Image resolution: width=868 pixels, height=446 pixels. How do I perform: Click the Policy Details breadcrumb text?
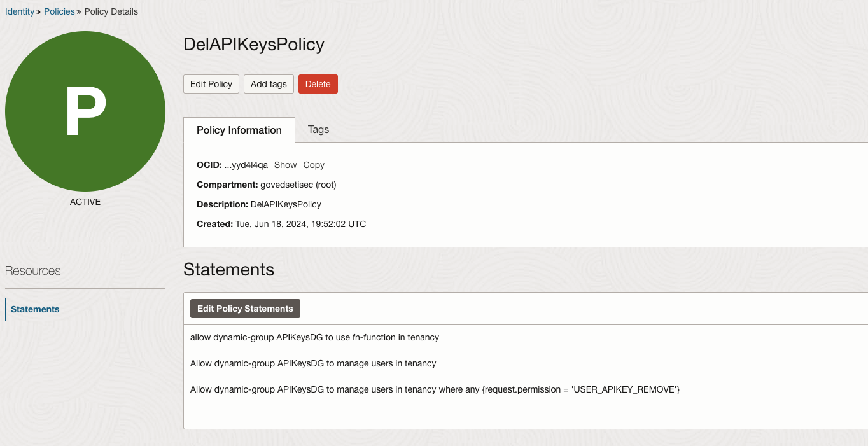[x=111, y=11]
